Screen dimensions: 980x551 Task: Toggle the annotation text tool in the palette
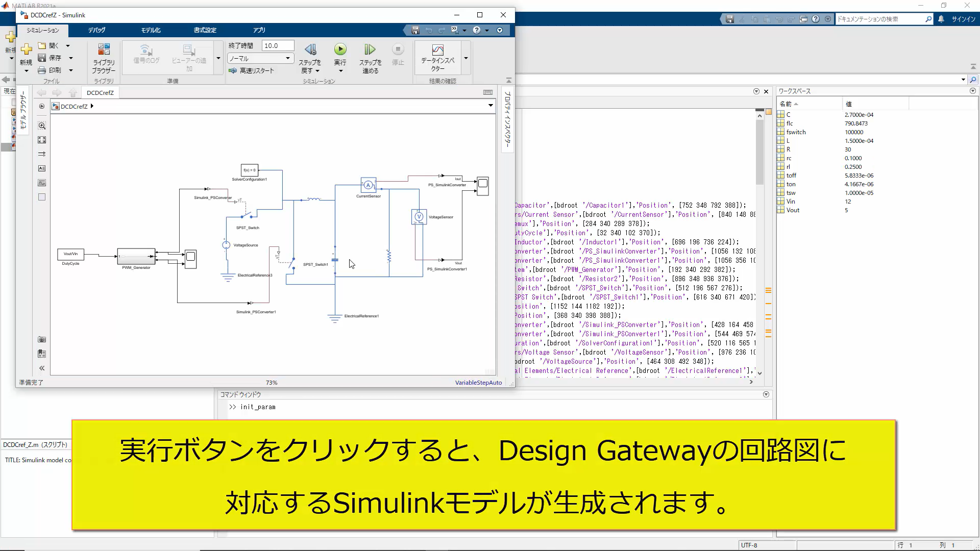[x=42, y=168]
